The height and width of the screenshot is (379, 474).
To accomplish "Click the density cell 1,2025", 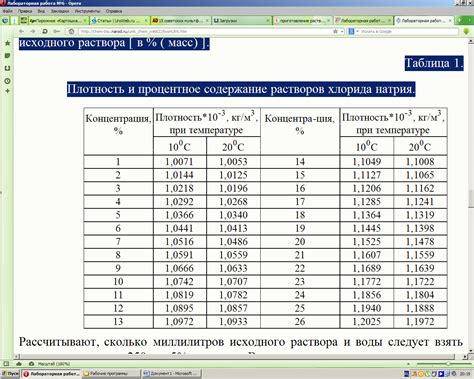I will tap(367, 322).
